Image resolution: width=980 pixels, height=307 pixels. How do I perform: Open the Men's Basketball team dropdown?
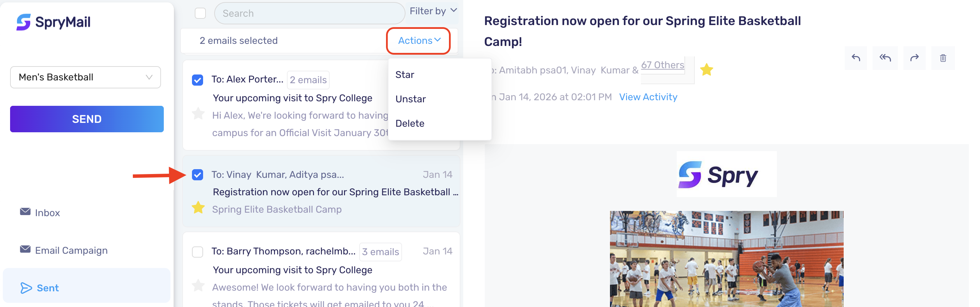(x=86, y=77)
